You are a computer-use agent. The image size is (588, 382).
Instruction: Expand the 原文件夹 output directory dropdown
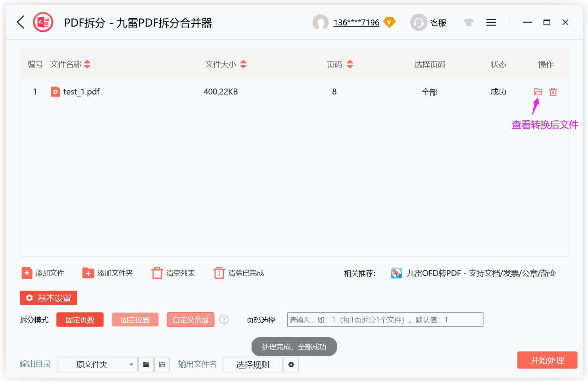(x=97, y=365)
